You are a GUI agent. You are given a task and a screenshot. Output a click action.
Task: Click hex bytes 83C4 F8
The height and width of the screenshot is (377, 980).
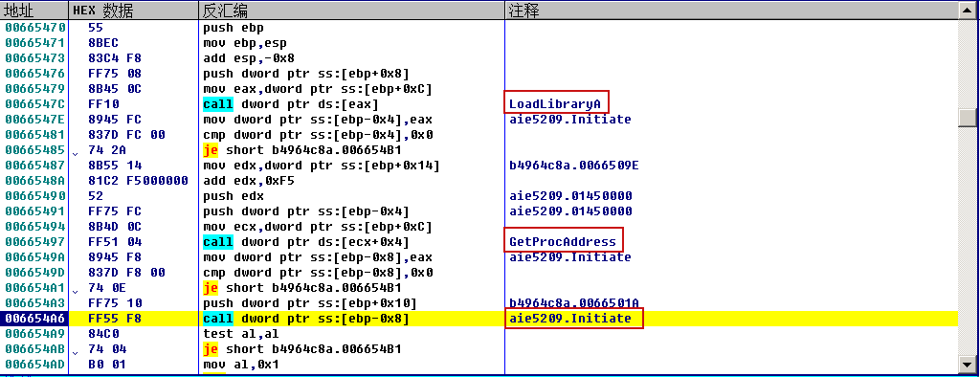(x=114, y=58)
